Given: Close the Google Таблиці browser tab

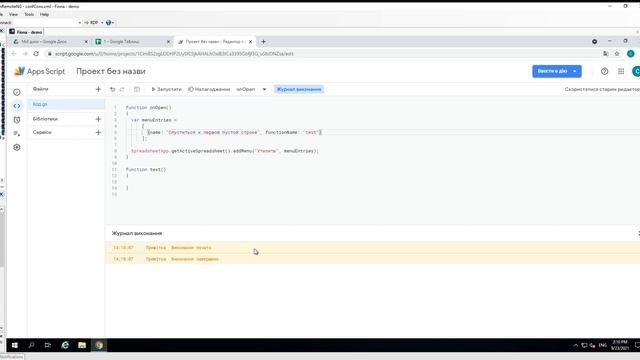Looking at the screenshot, I should click(168, 42).
